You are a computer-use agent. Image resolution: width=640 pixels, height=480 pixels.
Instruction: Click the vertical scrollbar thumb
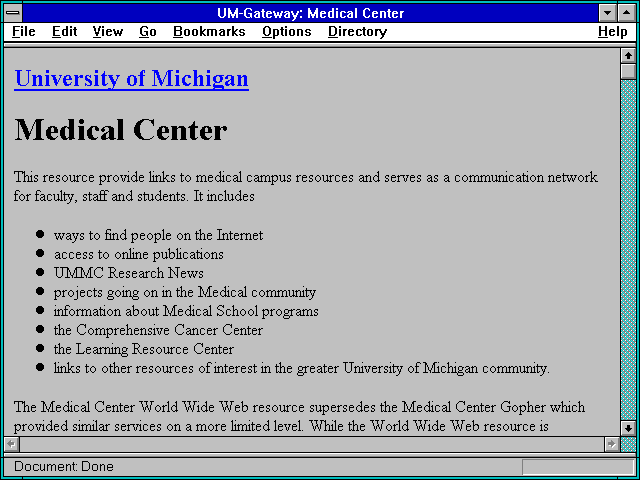(x=628, y=71)
